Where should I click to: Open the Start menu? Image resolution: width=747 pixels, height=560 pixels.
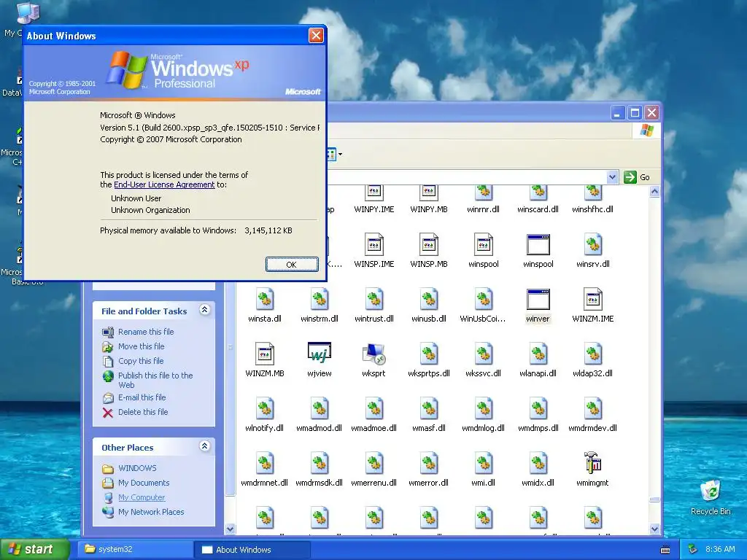coord(34,550)
